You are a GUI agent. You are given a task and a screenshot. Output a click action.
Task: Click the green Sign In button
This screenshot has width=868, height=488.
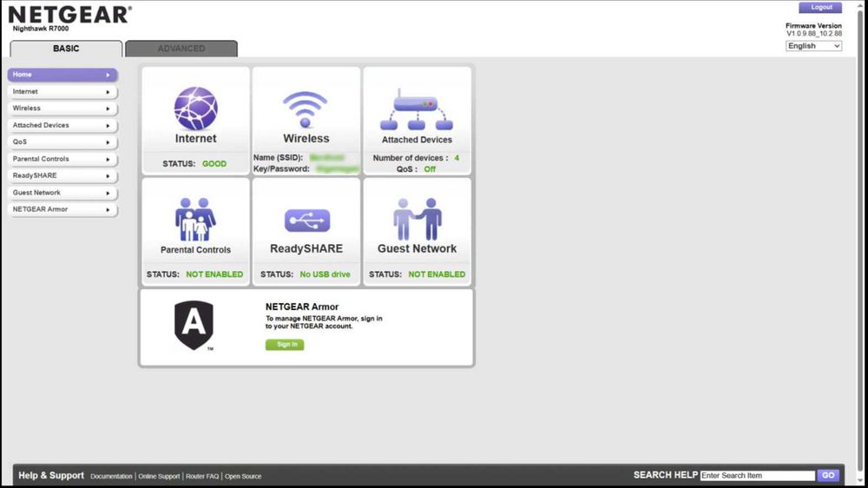(285, 345)
